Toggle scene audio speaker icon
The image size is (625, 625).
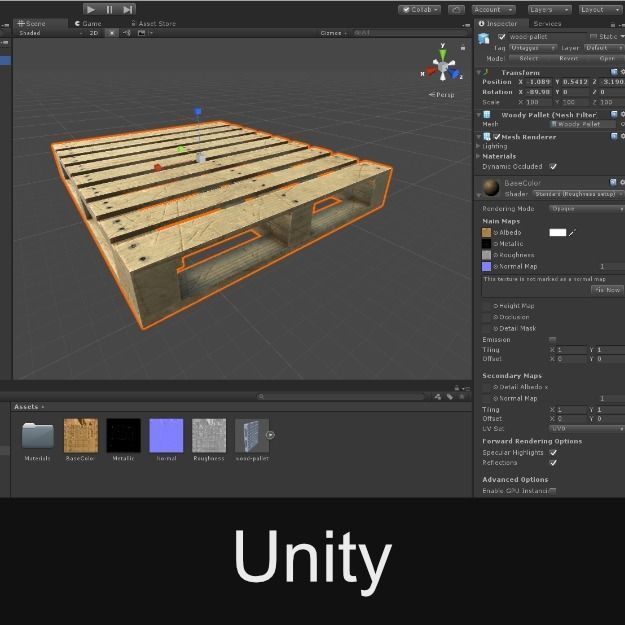pyautogui.click(x=127, y=33)
